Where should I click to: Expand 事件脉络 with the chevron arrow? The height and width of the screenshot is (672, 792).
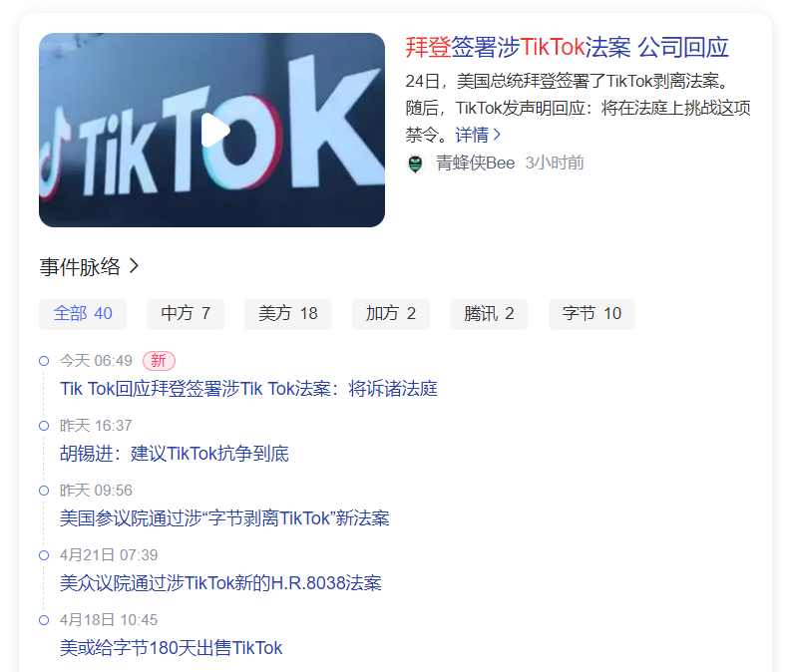pyautogui.click(x=134, y=266)
